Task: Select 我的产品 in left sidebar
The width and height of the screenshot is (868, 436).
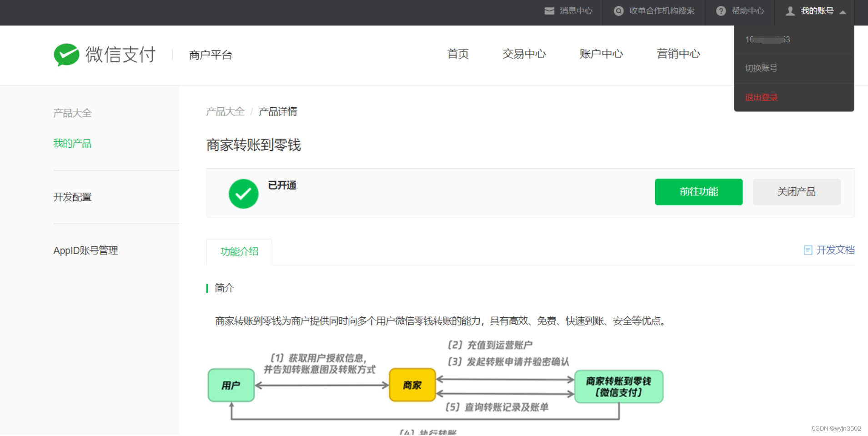Action: pyautogui.click(x=72, y=144)
